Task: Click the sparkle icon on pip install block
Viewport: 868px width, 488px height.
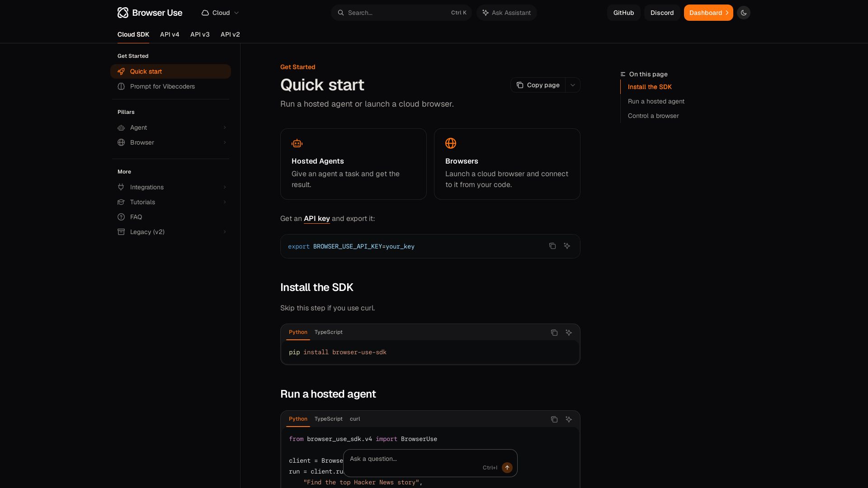Action: coord(569,333)
